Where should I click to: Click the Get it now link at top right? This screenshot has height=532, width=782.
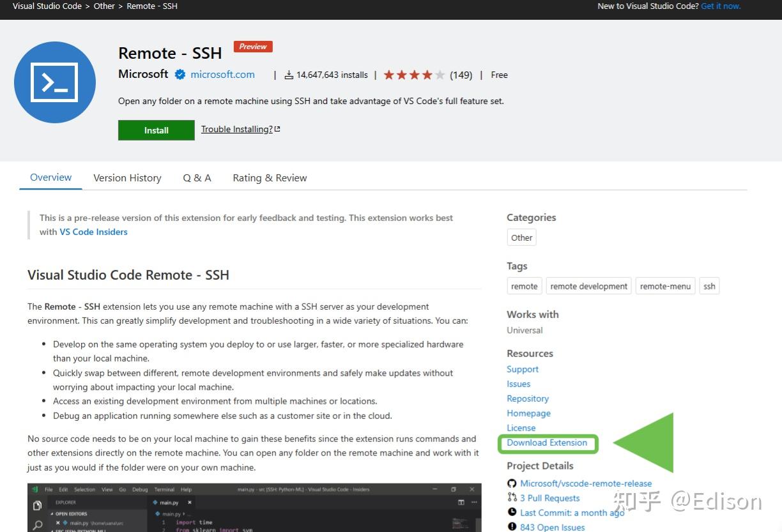coord(721,6)
